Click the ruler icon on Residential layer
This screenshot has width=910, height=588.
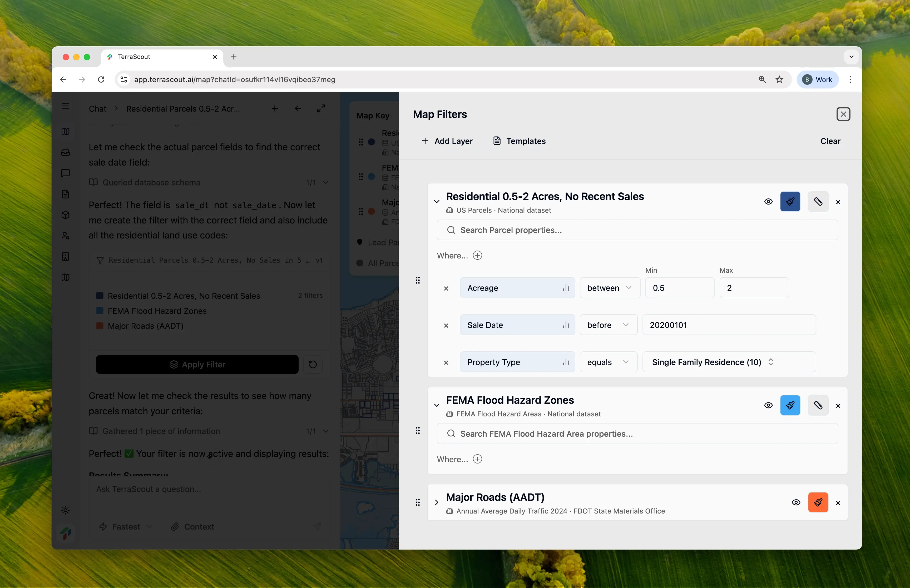tap(818, 202)
